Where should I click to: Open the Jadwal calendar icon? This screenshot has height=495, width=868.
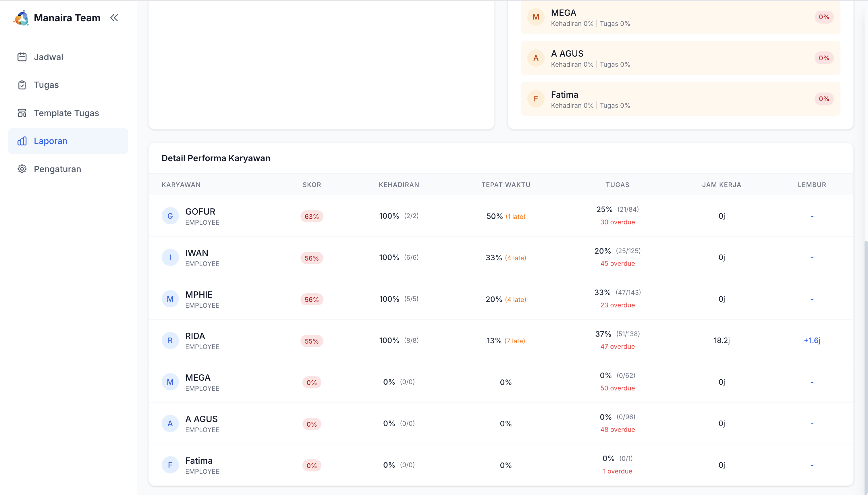[x=22, y=57]
